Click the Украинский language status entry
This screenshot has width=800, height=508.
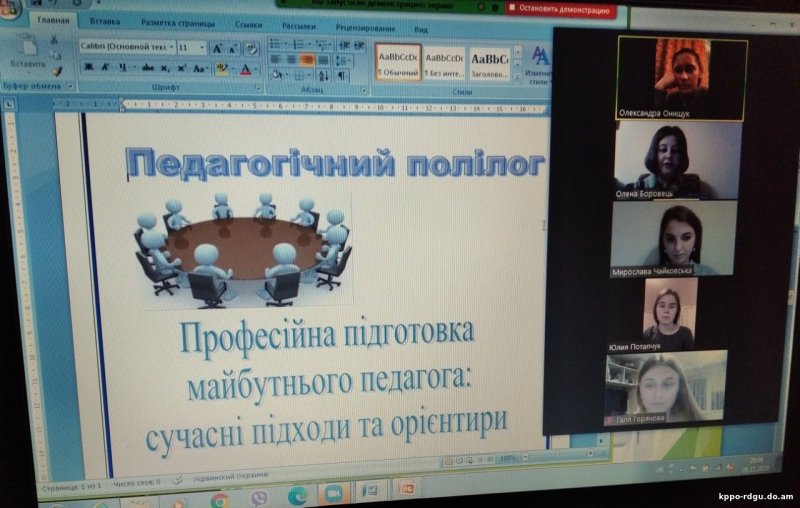pyautogui.click(x=230, y=476)
